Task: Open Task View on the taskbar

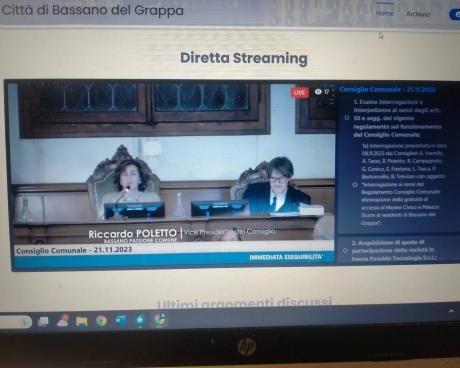Action: click(43, 321)
